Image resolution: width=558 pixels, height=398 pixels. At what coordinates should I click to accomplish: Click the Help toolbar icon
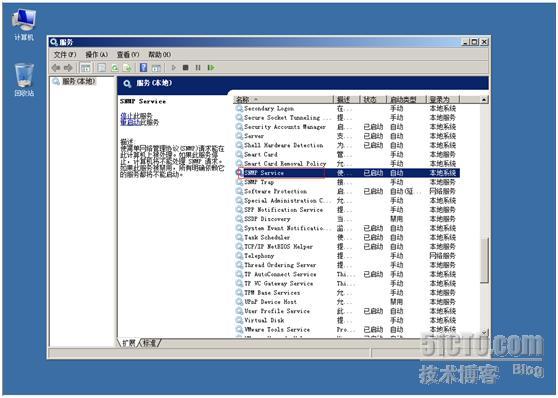143,67
